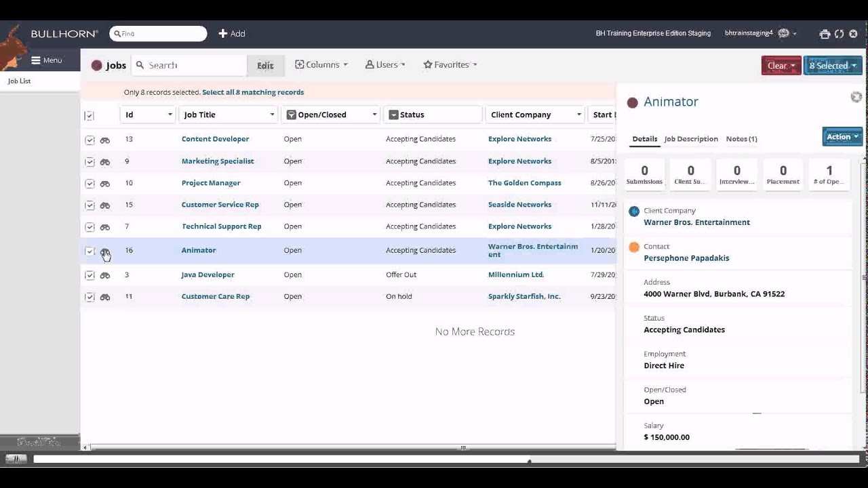Click the refresh icon in top bar
868x488 pixels.
click(840, 34)
